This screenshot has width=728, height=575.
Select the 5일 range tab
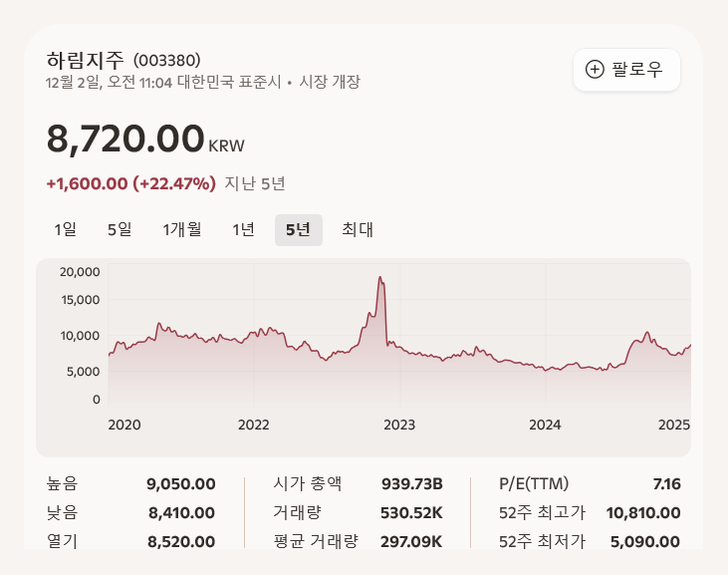[x=120, y=229]
